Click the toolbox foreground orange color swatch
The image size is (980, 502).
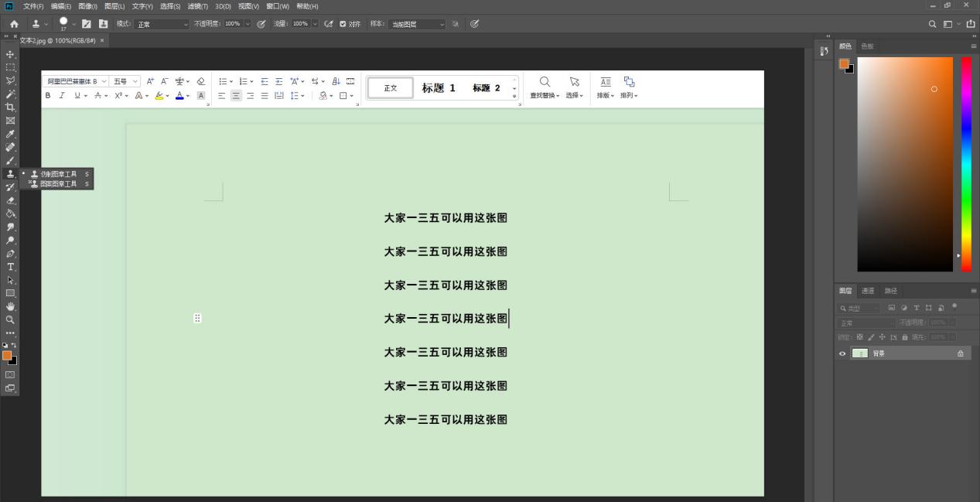pos(7,356)
